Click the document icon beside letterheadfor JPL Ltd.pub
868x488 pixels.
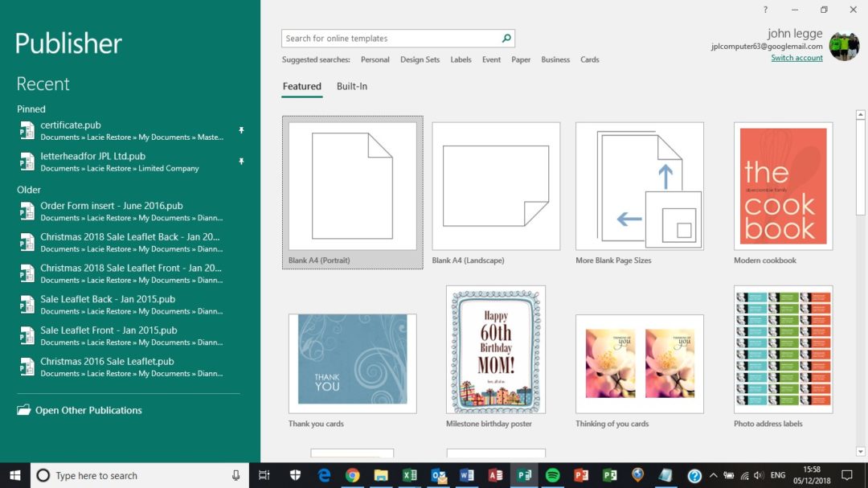coord(26,162)
